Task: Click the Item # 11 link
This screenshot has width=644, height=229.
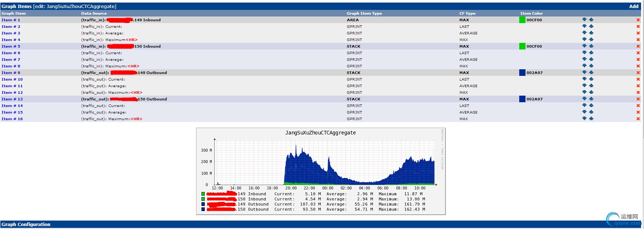Action: pos(12,86)
